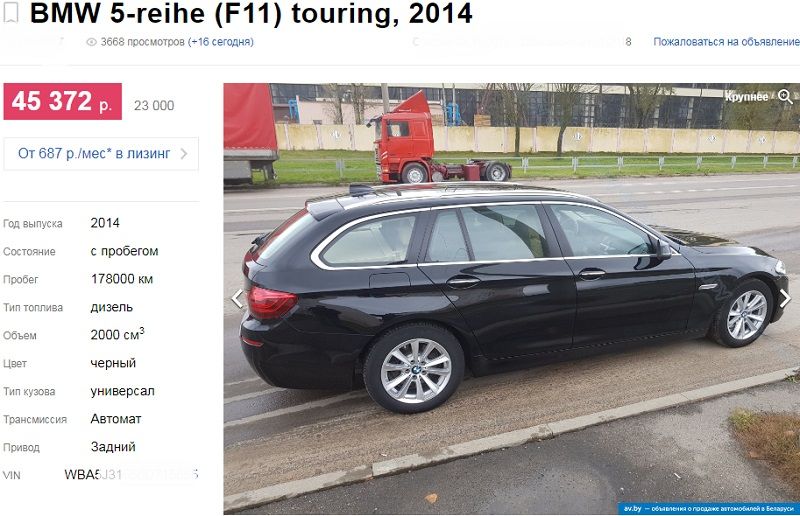Bookmark this BMW listing with the bookmark icon
Viewport: 800px width, 516px height.
pos(11,12)
